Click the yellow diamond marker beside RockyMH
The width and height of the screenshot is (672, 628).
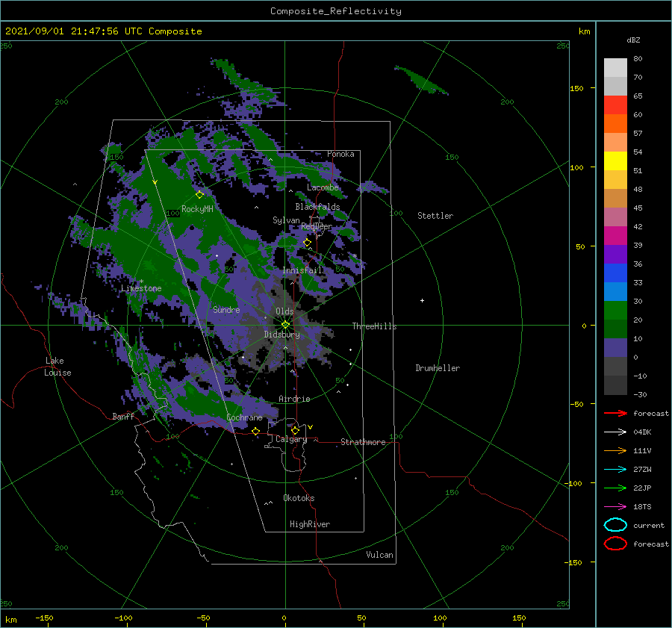[199, 195]
